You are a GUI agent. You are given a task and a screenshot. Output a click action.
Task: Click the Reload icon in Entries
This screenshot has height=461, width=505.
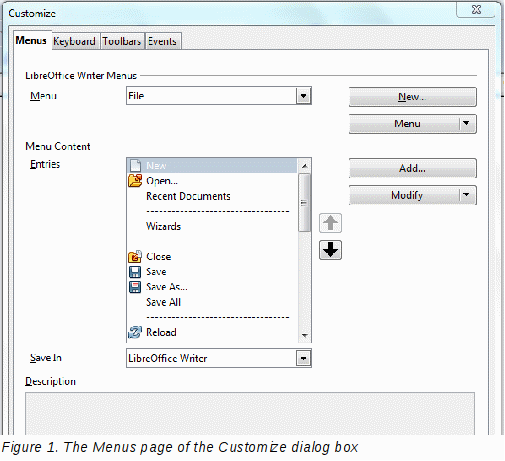point(135,332)
